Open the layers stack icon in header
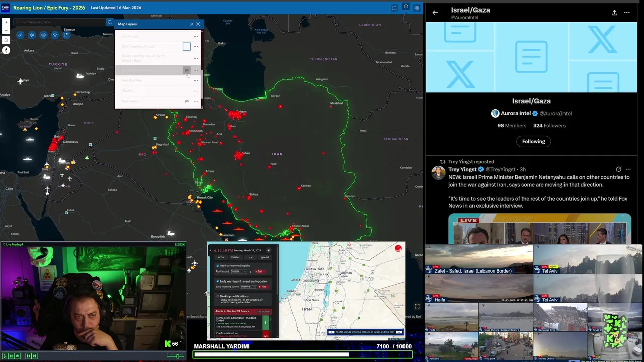 point(406,8)
